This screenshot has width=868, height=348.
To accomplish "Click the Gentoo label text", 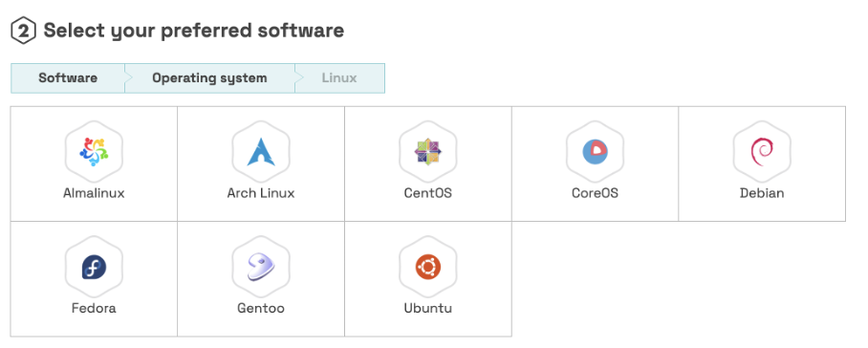I will tap(261, 308).
